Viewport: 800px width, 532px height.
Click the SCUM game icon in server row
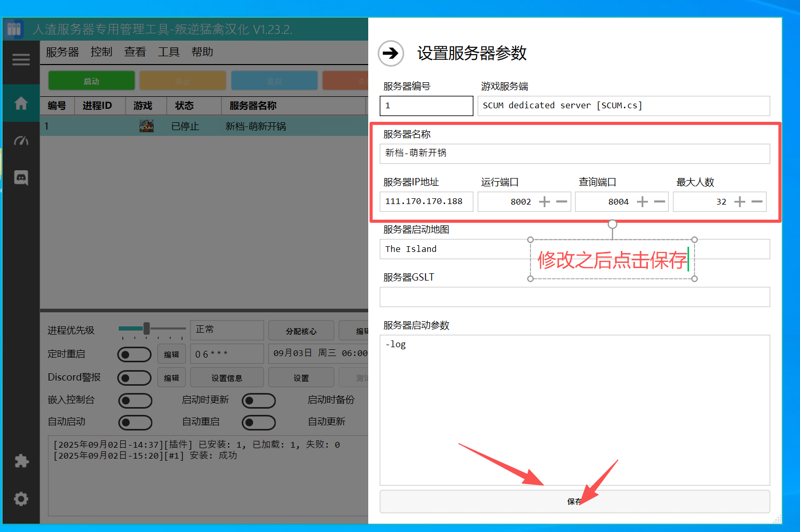click(x=146, y=125)
